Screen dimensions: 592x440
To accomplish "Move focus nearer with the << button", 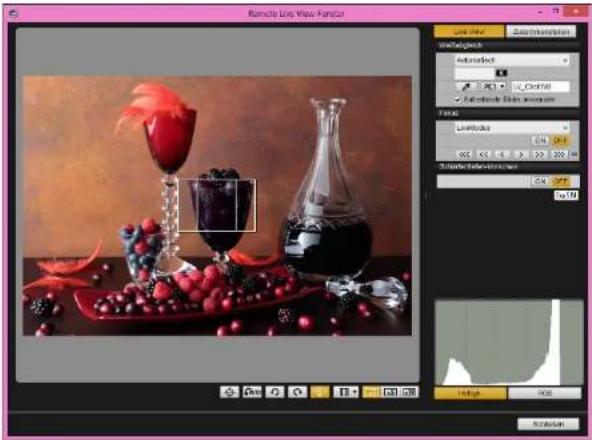I will click(483, 154).
